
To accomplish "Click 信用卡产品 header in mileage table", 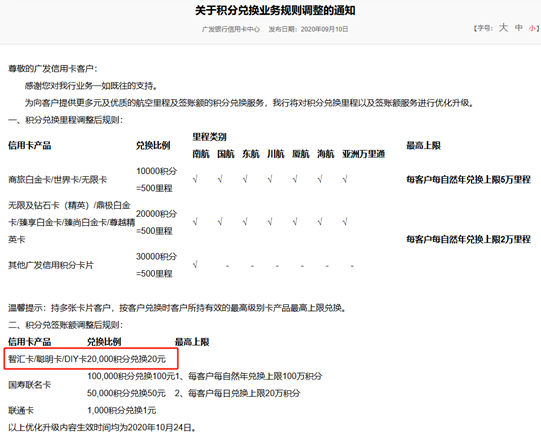I will (x=30, y=145).
